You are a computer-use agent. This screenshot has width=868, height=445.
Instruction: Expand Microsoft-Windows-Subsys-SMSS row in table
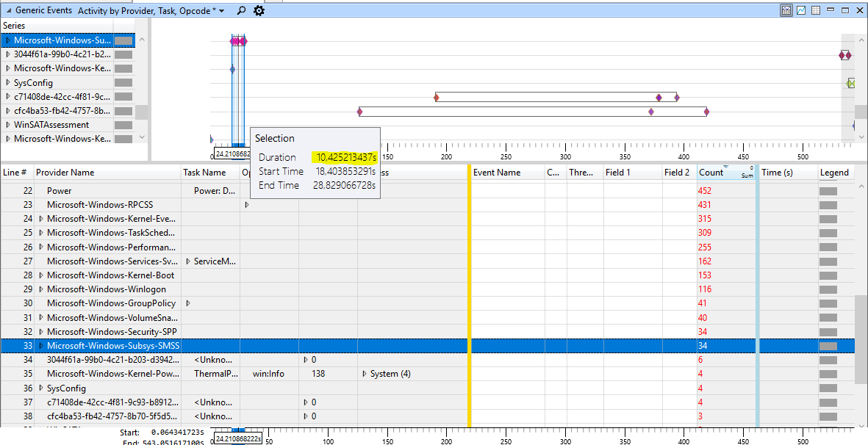pyautogui.click(x=41, y=346)
